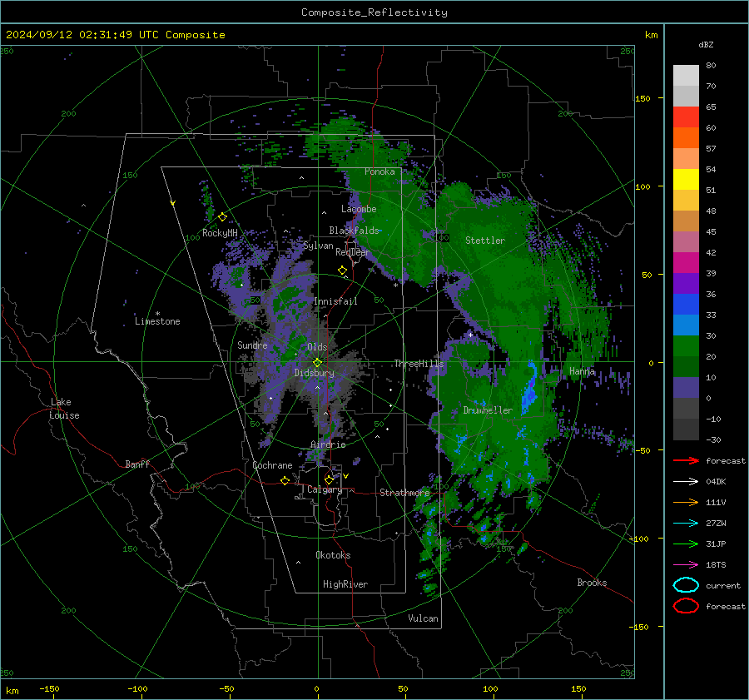Image resolution: width=749 pixels, height=700 pixels.
Task: Click the asterisk marker above Limestone
Action: 157,314
